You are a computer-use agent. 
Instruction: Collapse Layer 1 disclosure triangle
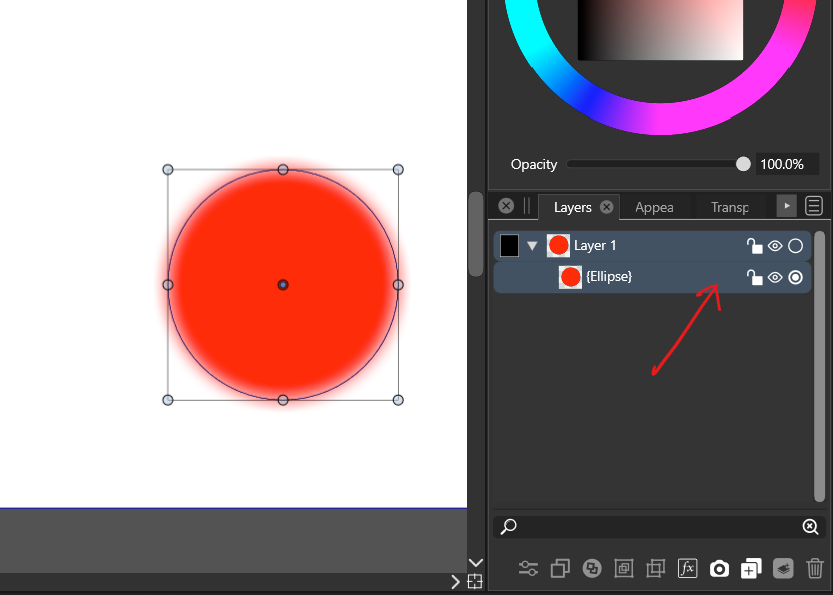532,246
